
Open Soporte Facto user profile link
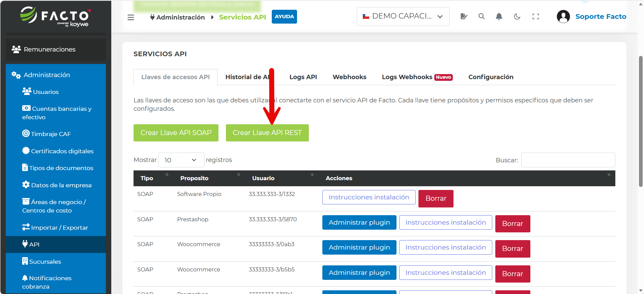pos(601,17)
